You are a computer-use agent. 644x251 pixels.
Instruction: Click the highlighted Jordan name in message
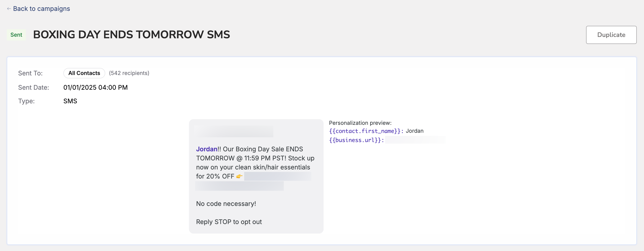[x=207, y=149]
